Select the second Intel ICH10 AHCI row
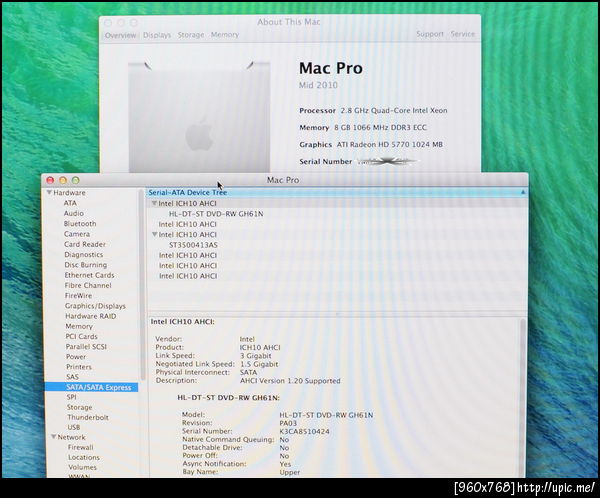The image size is (600, 498). (188, 224)
